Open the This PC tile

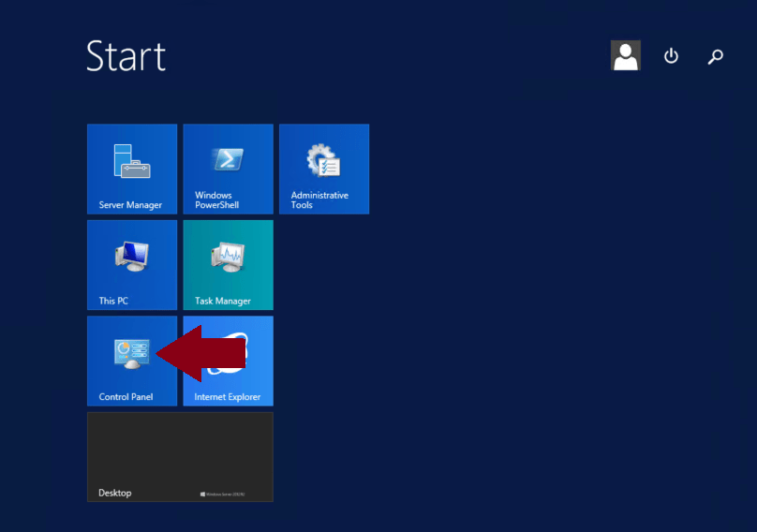pos(132,265)
